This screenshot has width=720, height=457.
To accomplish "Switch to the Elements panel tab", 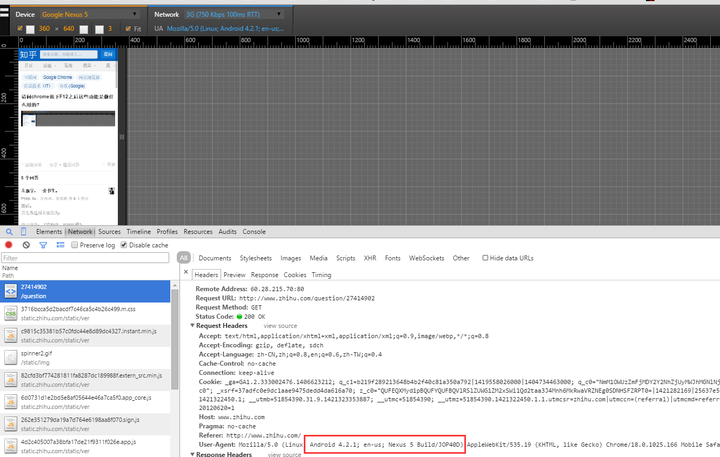I will point(49,232).
